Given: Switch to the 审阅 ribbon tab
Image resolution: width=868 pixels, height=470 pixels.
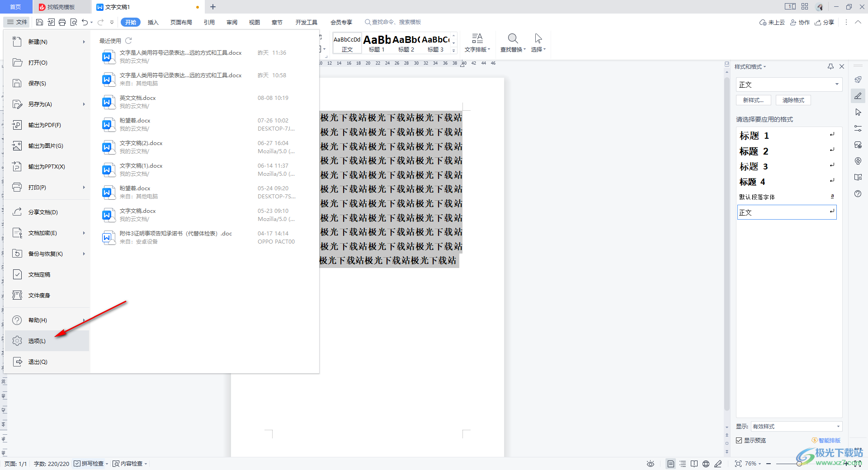Looking at the screenshot, I should (232, 22).
